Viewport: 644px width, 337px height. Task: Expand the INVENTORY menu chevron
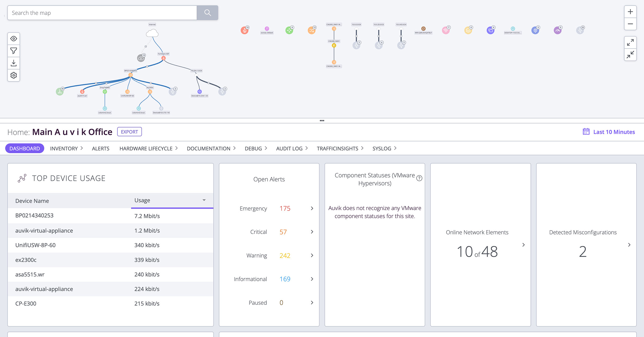tap(82, 148)
